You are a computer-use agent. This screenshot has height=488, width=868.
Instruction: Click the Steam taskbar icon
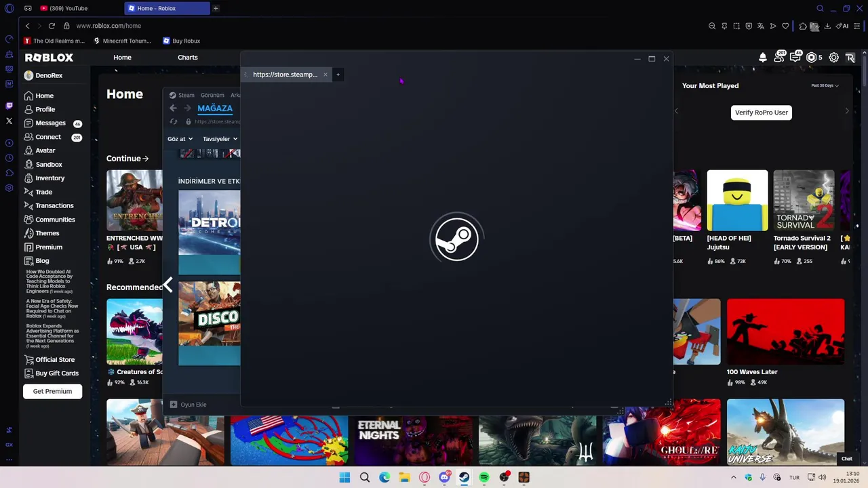click(464, 478)
